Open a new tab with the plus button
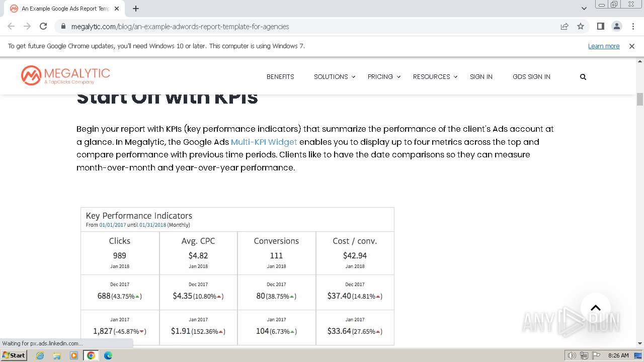The image size is (644, 362). click(136, 9)
